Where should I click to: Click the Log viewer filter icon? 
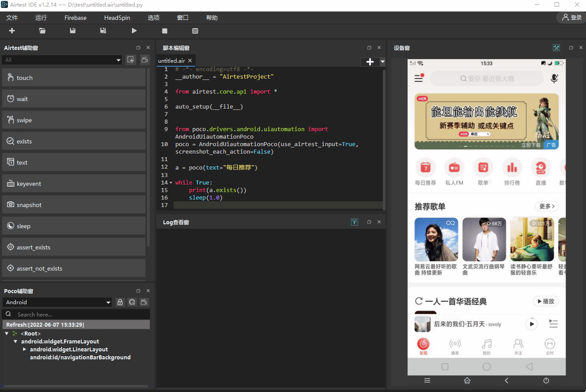[354, 222]
